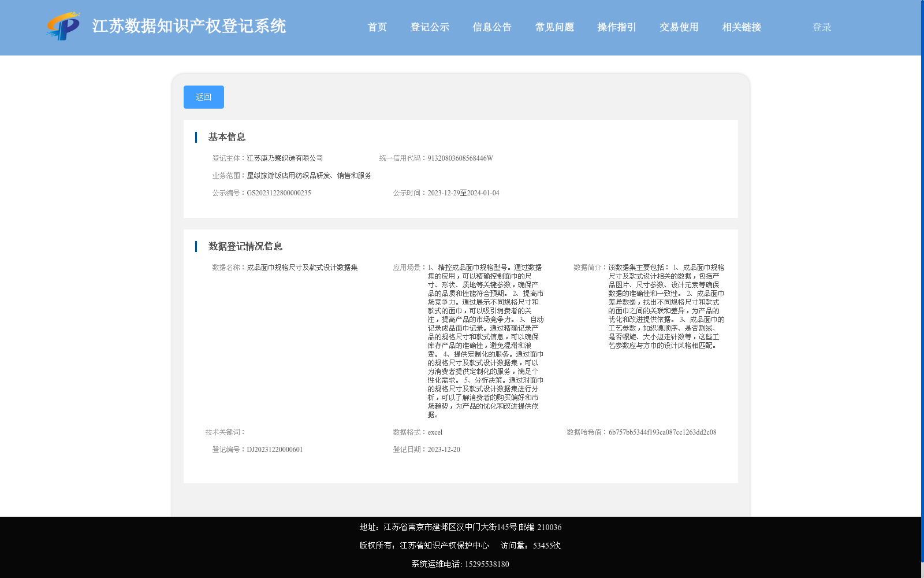Select data name 成品面巾规格尺寸及款式设计数据集

pyautogui.click(x=302, y=268)
